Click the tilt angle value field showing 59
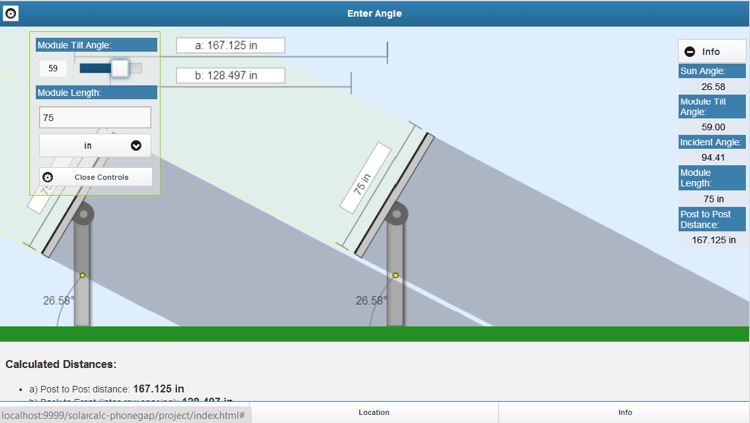The width and height of the screenshot is (750, 423). pyautogui.click(x=53, y=68)
